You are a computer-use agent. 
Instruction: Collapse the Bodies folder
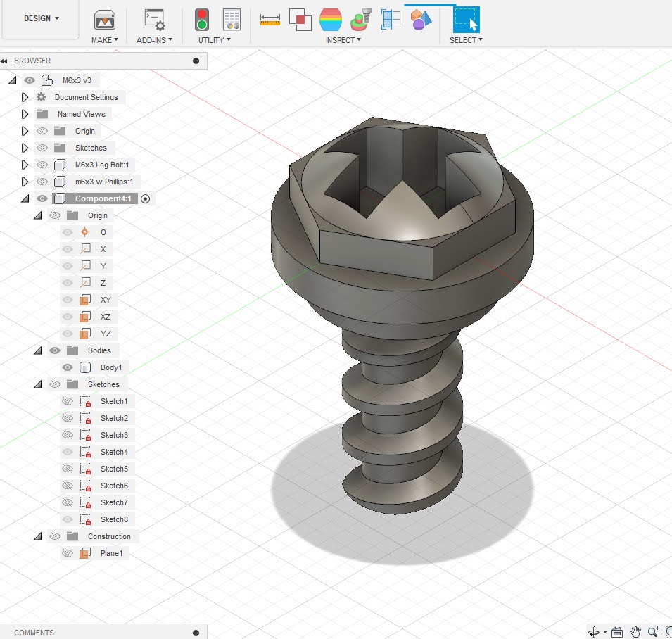38,350
